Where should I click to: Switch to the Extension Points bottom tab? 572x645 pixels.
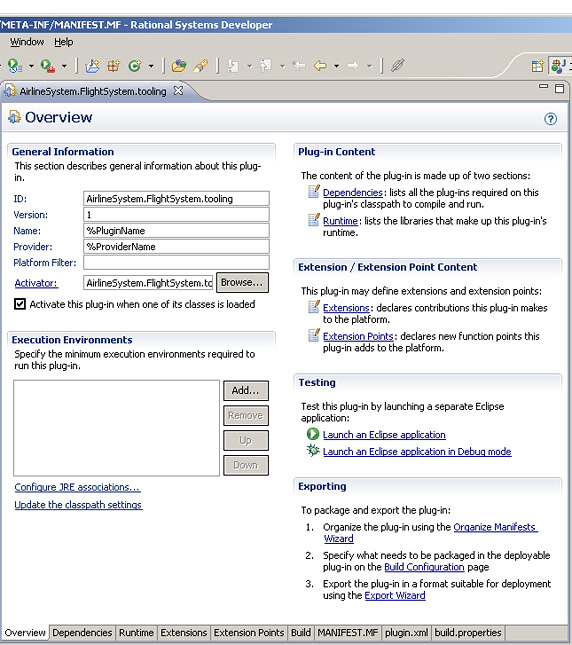(249, 632)
